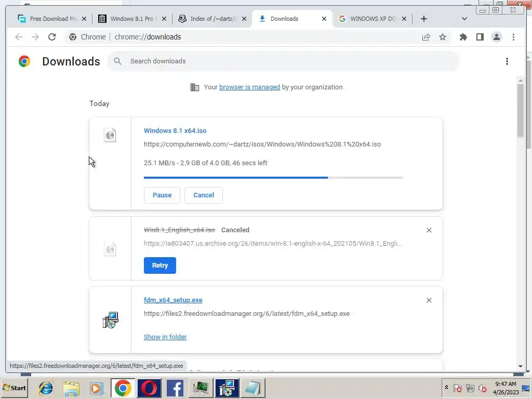Open a new tab with plus button
The height and width of the screenshot is (399, 532).
[x=424, y=19]
